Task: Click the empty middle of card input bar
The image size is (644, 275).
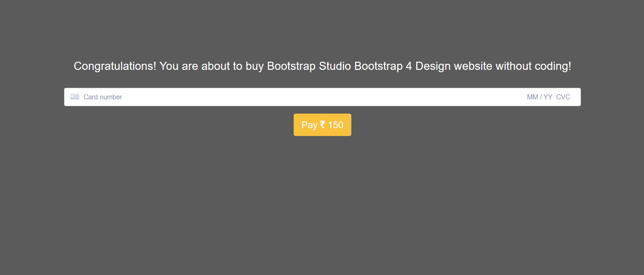Action: pyautogui.click(x=322, y=97)
